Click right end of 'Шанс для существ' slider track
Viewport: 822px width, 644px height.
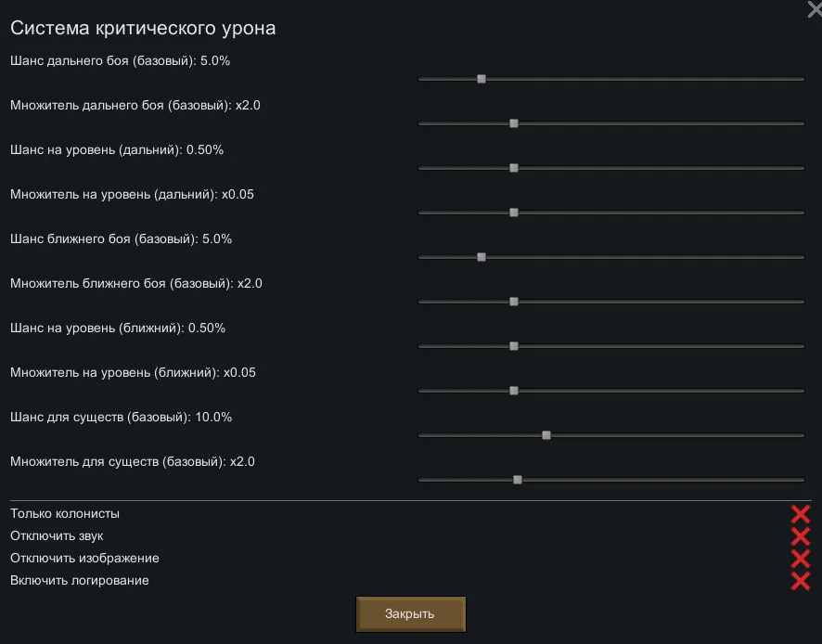coord(801,435)
